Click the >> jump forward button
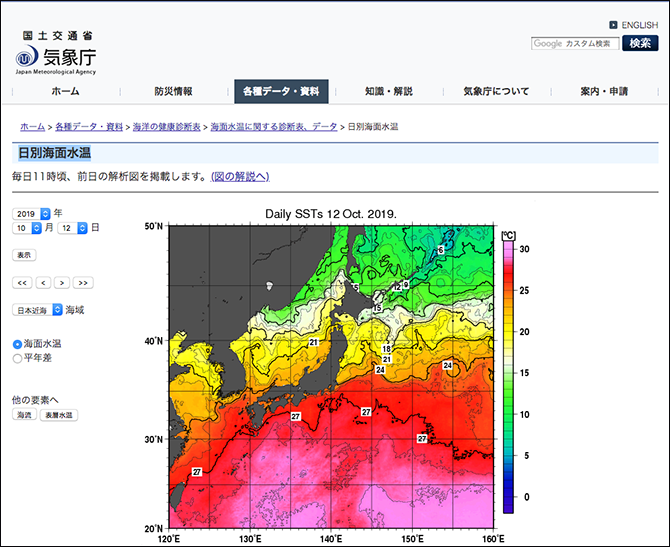Image resolution: width=670 pixels, height=547 pixels. point(83,283)
